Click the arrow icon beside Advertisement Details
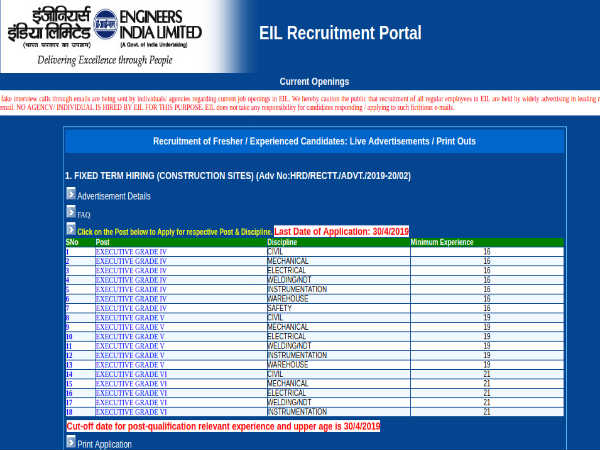Image resolution: width=600 pixels, height=450 pixels. point(70,195)
